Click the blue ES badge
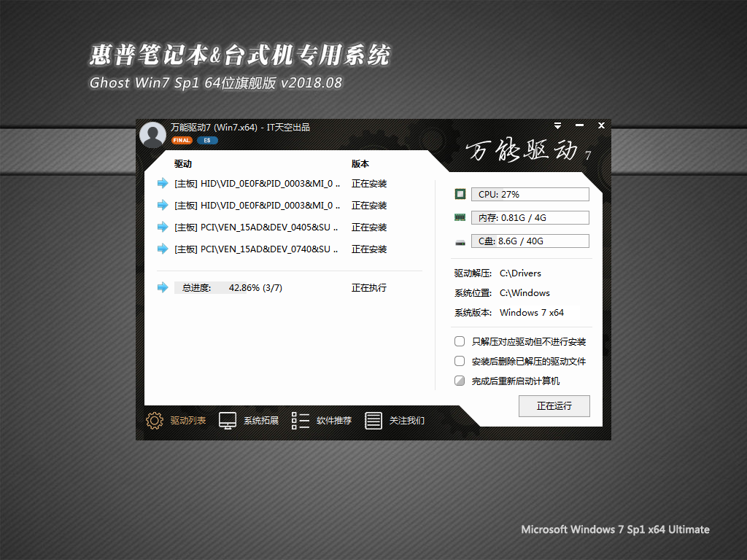The height and width of the screenshot is (560, 747). pos(207,141)
